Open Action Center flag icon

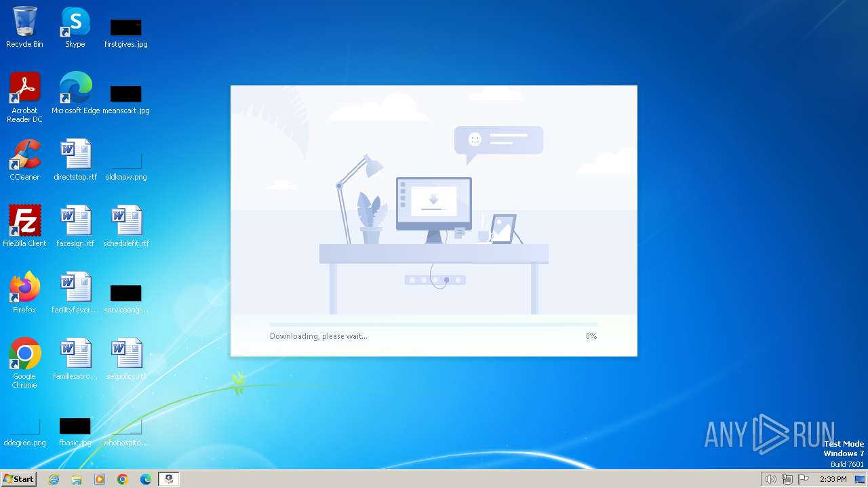coord(804,479)
